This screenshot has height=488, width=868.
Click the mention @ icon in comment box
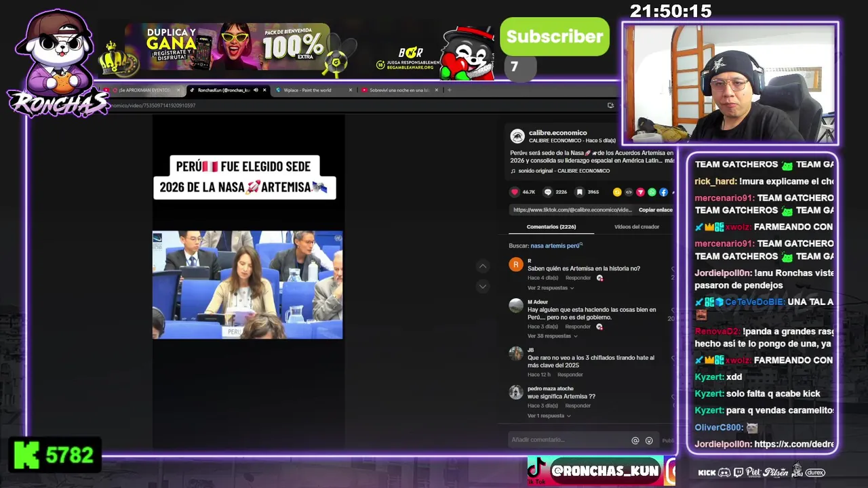coord(635,441)
